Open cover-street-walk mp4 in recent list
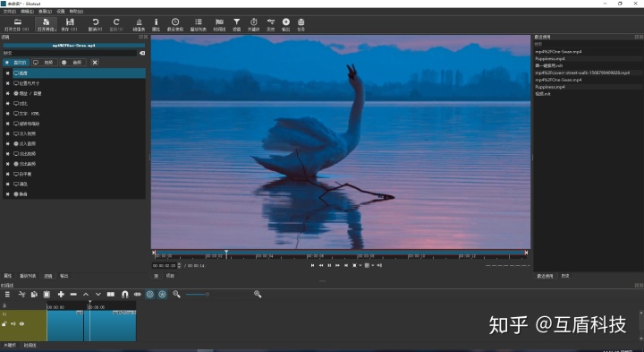Image resolution: width=644 pixels, height=352 pixels. point(582,73)
